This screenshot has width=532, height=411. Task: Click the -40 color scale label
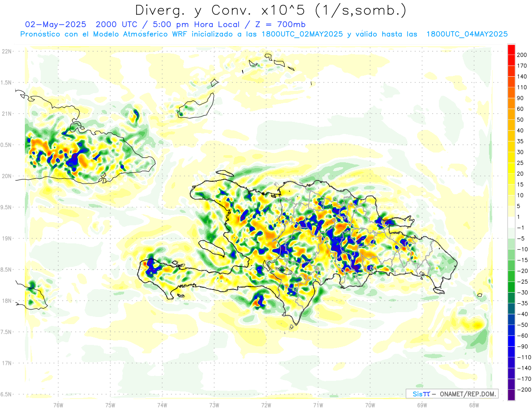pos(522,314)
